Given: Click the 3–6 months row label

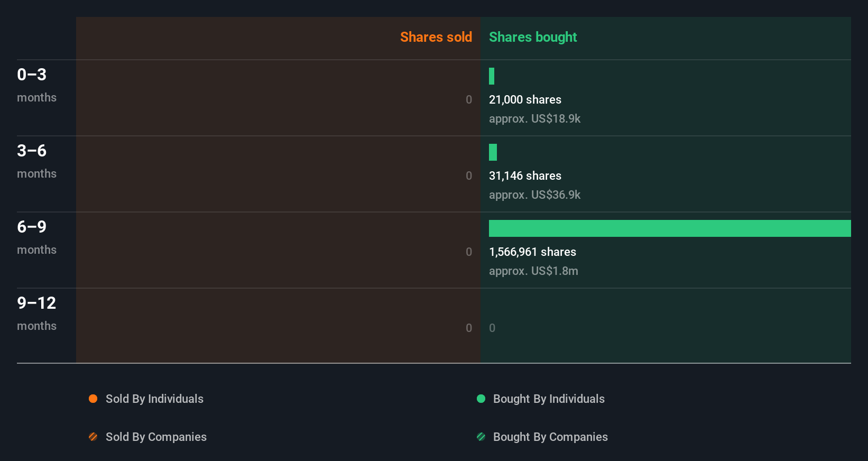Looking at the screenshot, I should (36, 161).
